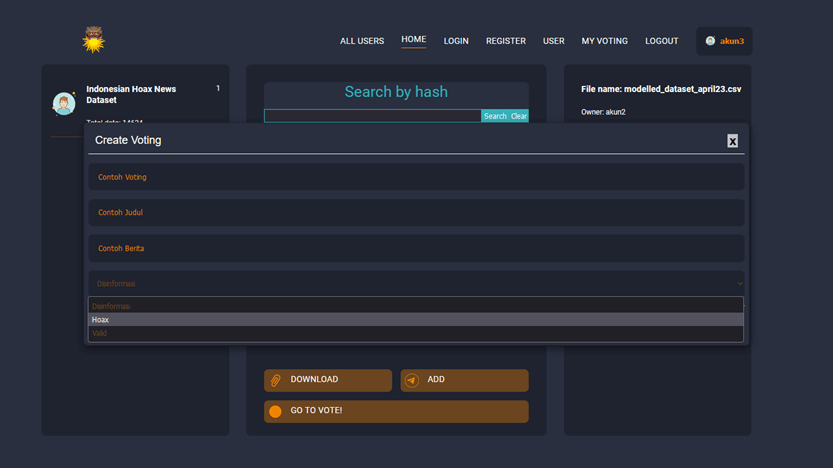
Task: Click Logout in the navigation bar
Action: click(661, 41)
